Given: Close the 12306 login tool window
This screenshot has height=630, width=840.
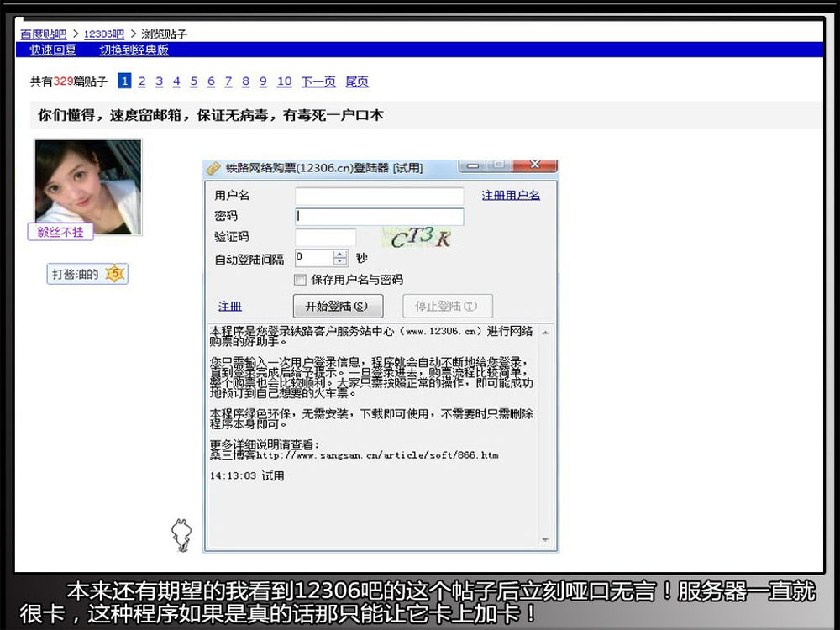Looking at the screenshot, I should [x=534, y=165].
